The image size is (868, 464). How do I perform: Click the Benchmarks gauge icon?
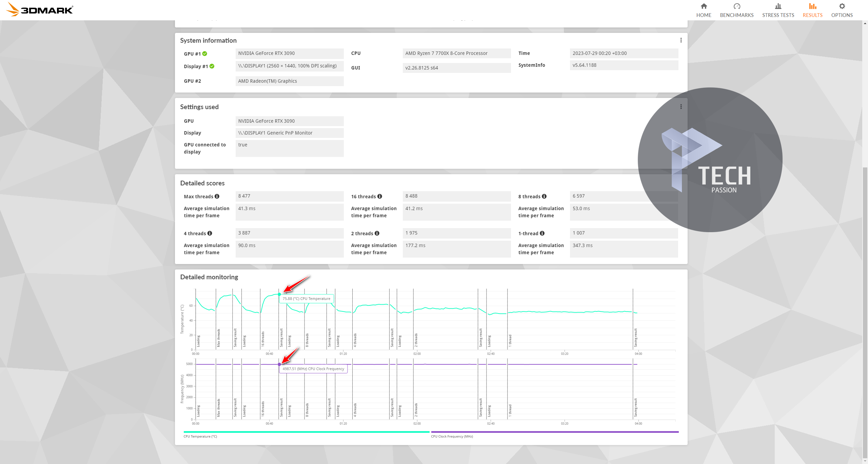click(x=736, y=6)
